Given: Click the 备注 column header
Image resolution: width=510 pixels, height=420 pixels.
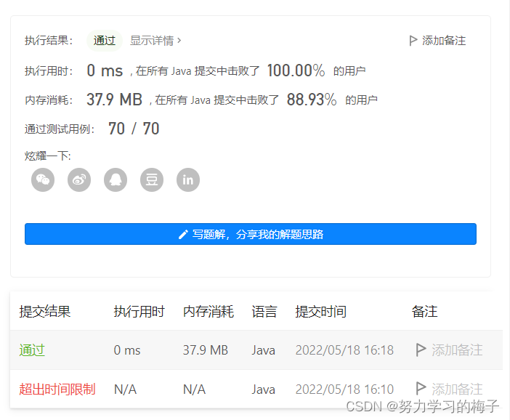Looking at the screenshot, I should coord(424,311).
